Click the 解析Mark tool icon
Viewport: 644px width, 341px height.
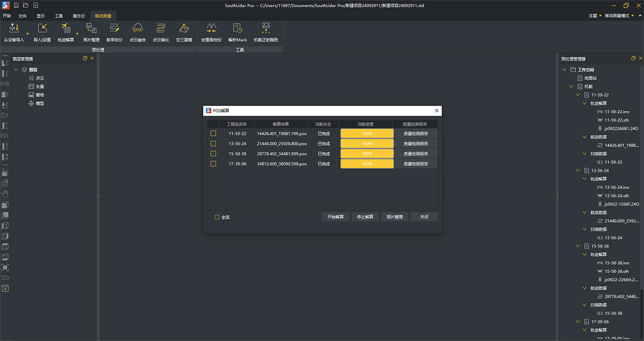pos(237,29)
